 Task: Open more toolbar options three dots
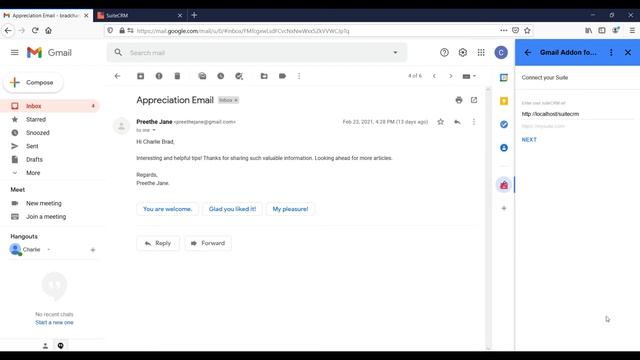(x=299, y=76)
